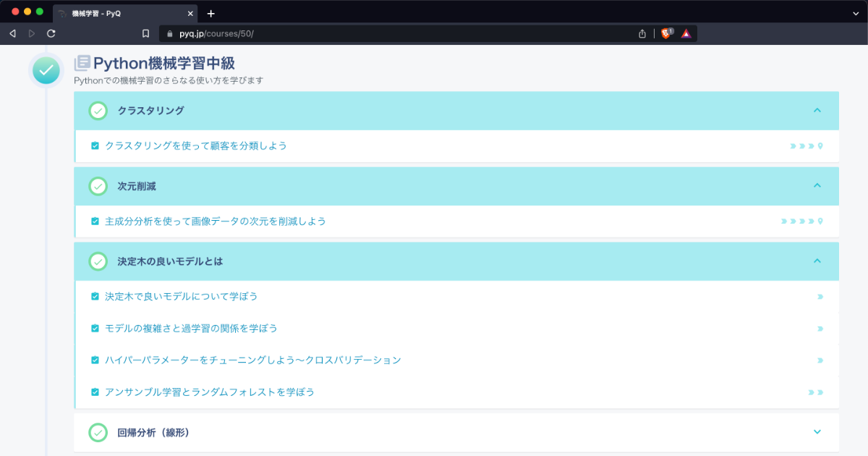Screen dimensions: 868x456
Task: Reload the page with refresh icon
Action: (x=51, y=33)
